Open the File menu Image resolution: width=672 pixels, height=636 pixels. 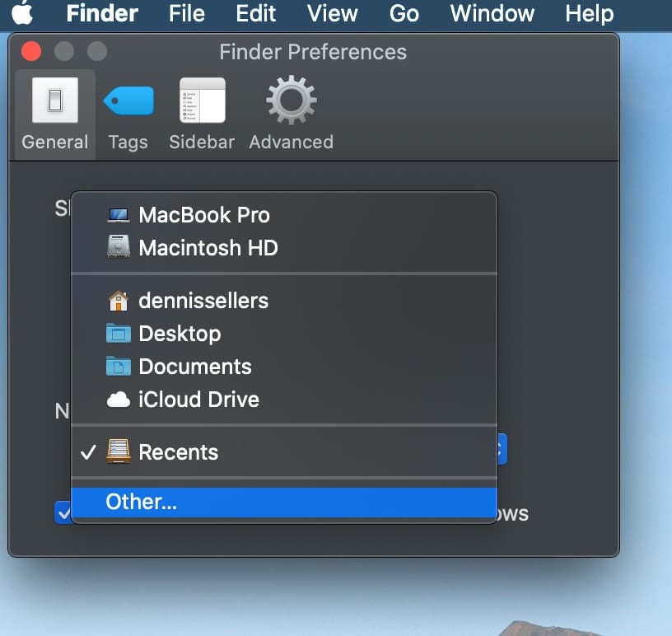186,14
